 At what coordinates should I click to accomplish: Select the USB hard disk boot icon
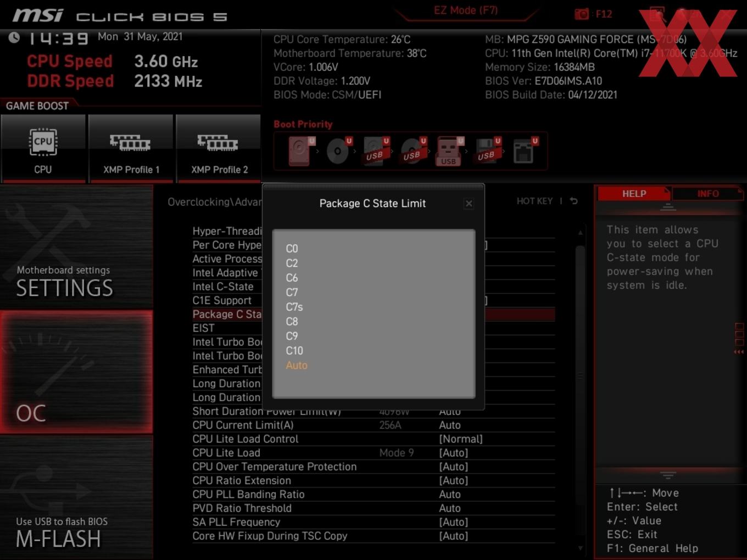(376, 151)
